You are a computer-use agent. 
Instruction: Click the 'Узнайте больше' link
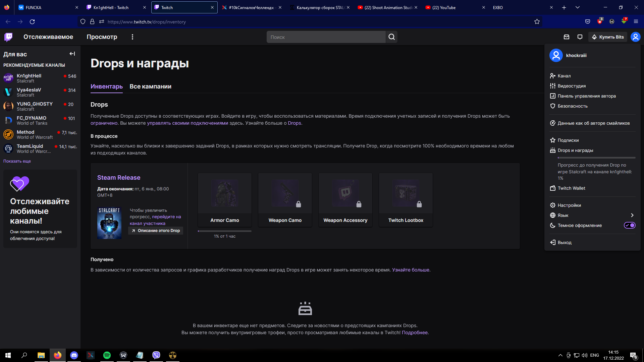tap(411, 270)
